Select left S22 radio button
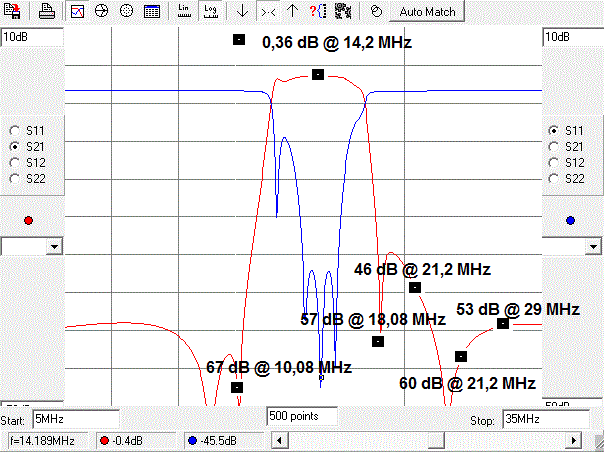The width and height of the screenshot is (604, 452). 15,178
